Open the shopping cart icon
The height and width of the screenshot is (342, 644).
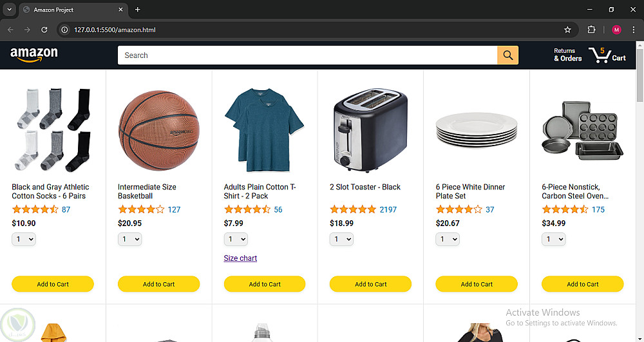pyautogui.click(x=607, y=55)
